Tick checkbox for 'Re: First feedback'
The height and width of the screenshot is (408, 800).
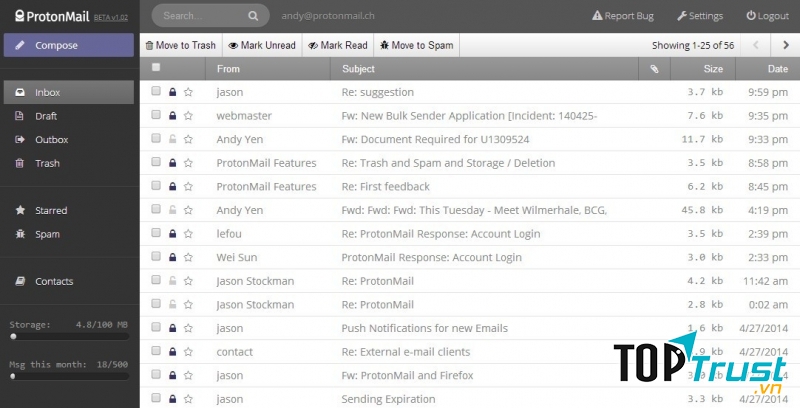pyautogui.click(x=156, y=185)
